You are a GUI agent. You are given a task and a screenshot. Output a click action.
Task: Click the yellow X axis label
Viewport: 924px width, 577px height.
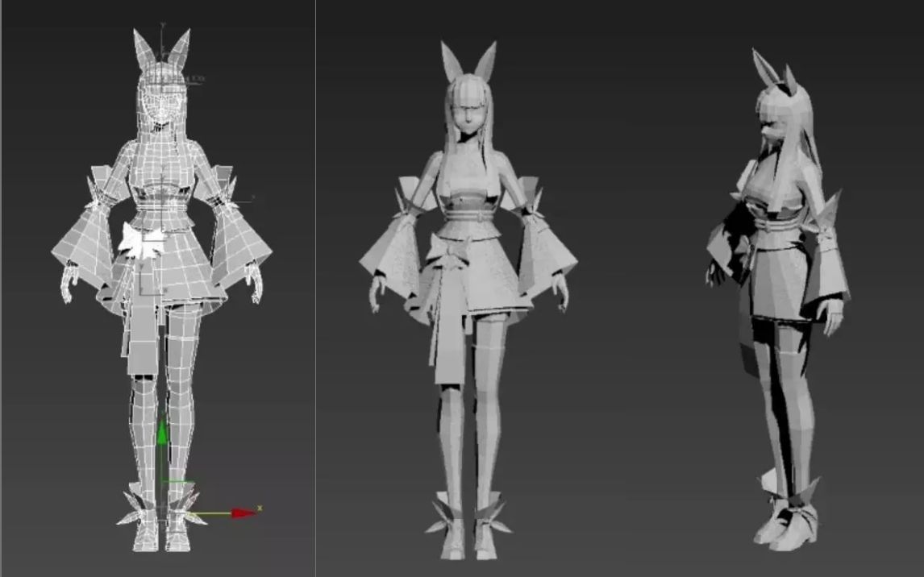click(259, 506)
